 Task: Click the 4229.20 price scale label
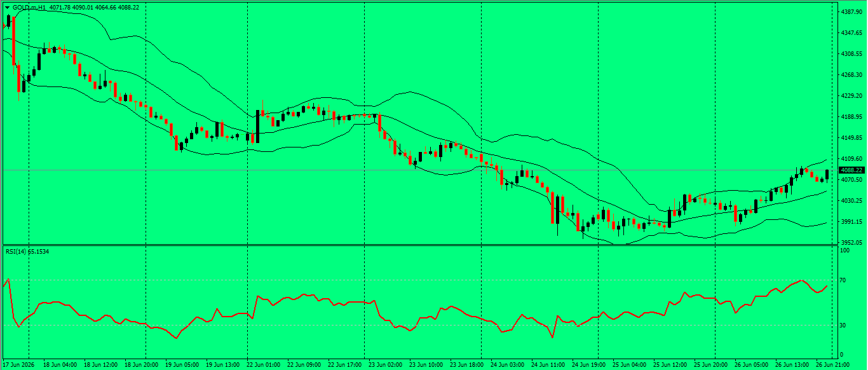(851, 96)
